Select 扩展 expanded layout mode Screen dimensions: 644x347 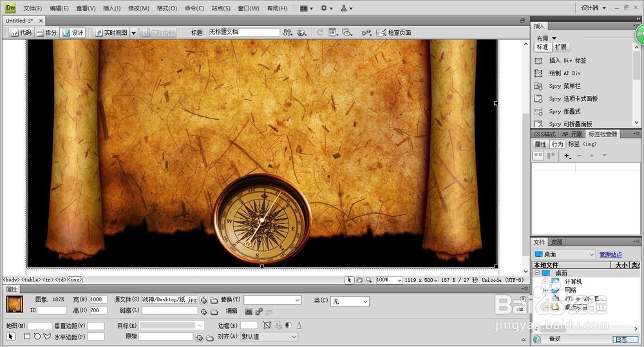tap(561, 47)
